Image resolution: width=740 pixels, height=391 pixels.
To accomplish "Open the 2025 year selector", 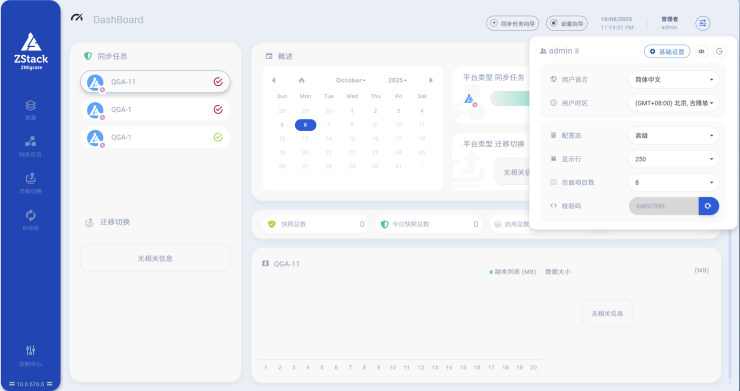I will [397, 80].
